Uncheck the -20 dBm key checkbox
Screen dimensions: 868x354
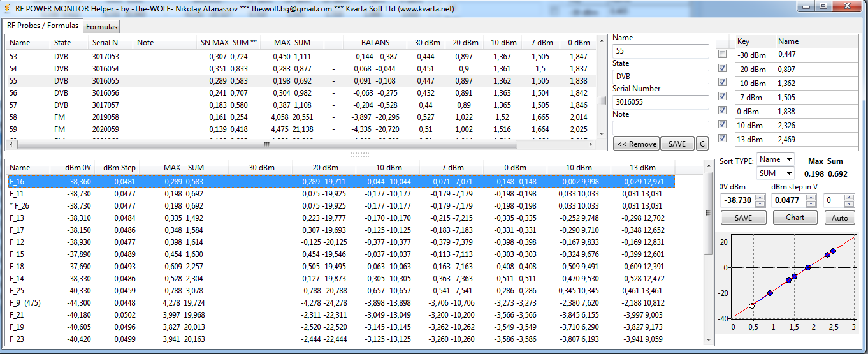point(722,69)
